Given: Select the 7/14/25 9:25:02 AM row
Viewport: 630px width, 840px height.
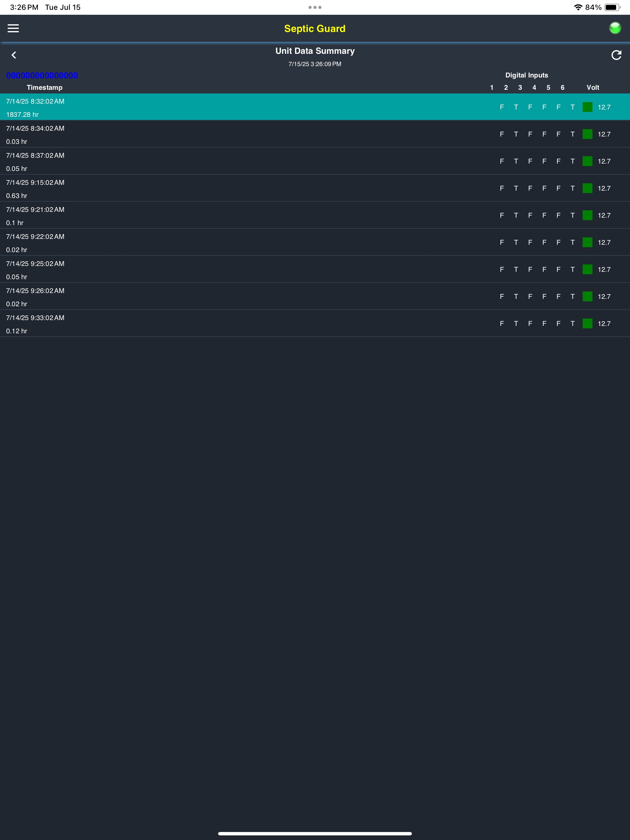Looking at the screenshot, I should (x=315, y=269).
